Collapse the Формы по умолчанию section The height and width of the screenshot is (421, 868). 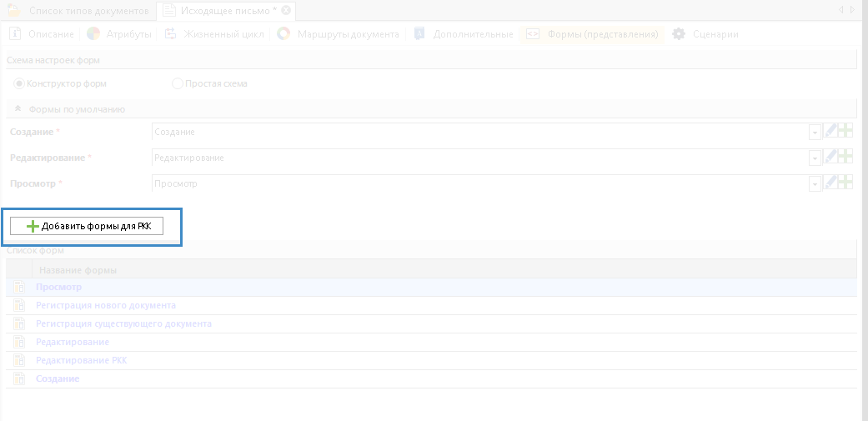18,109
